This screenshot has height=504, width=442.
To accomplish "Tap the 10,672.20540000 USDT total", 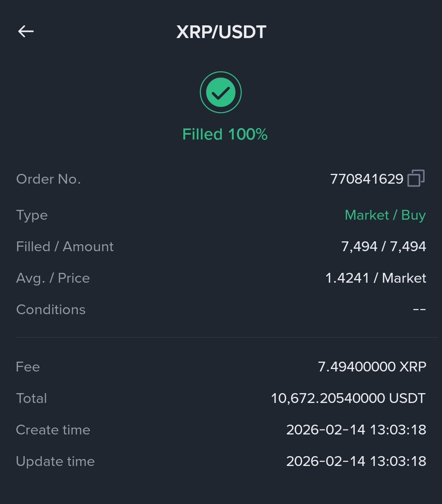I will pyautogui.click(x=348, y=398).
